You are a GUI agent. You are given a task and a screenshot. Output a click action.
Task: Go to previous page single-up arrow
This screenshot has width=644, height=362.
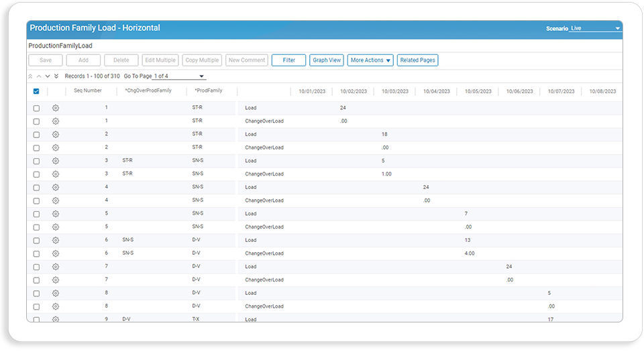pos(39,76)
